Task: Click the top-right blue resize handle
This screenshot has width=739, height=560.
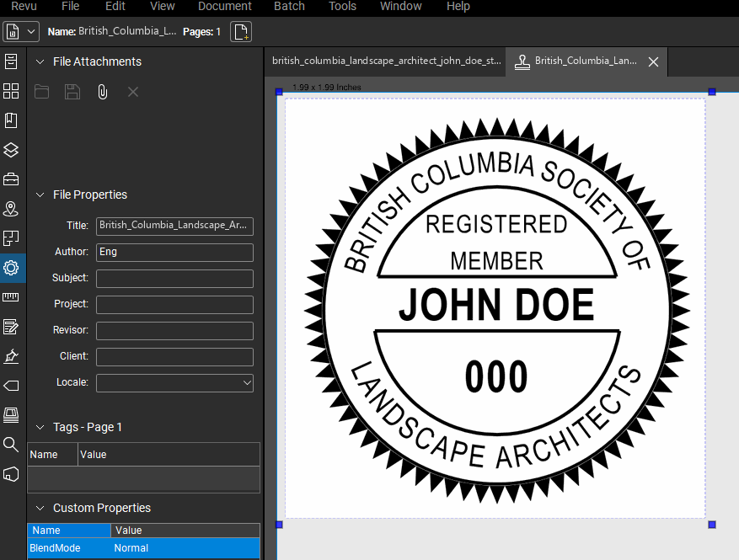Action: point(712,92)
